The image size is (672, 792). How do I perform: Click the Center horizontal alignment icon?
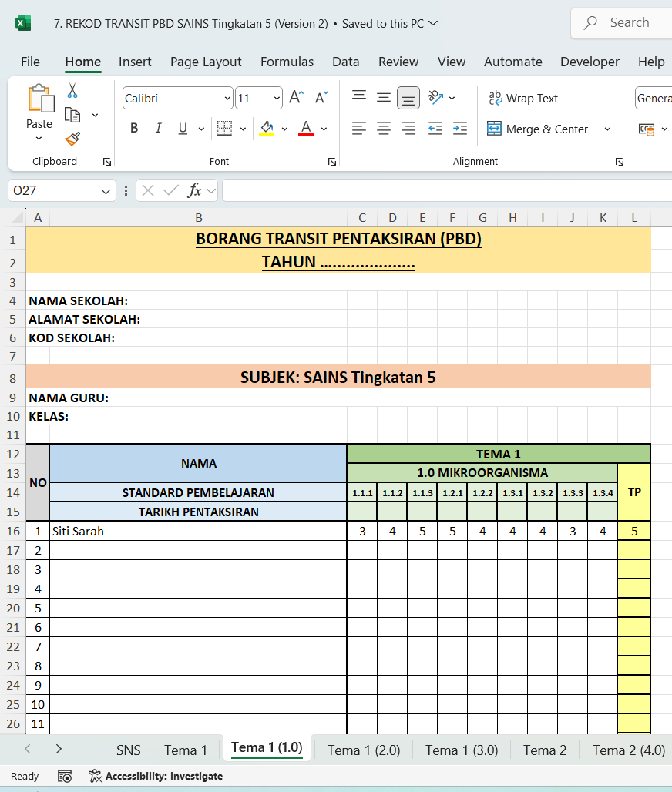tap(384, 129)
